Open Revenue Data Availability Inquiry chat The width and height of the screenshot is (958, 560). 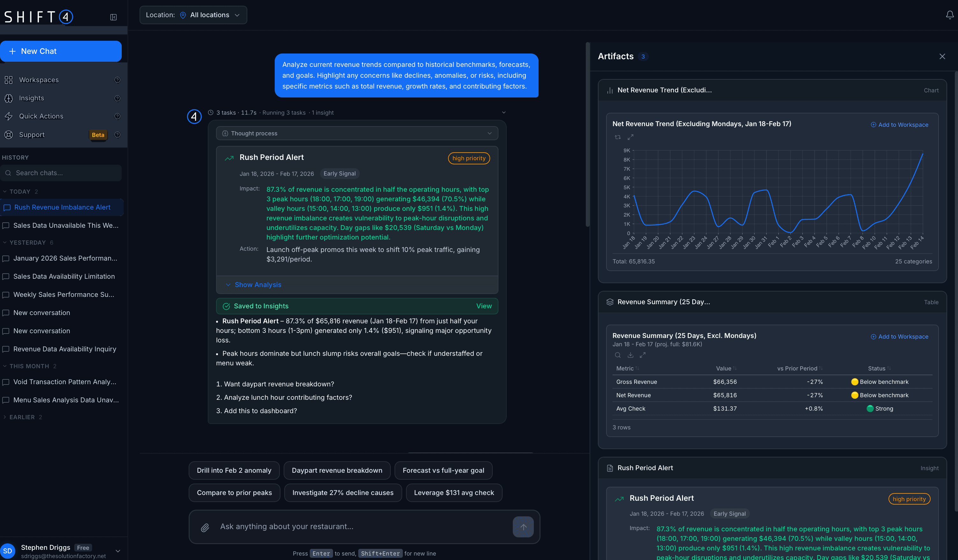[x=62, y=349]
